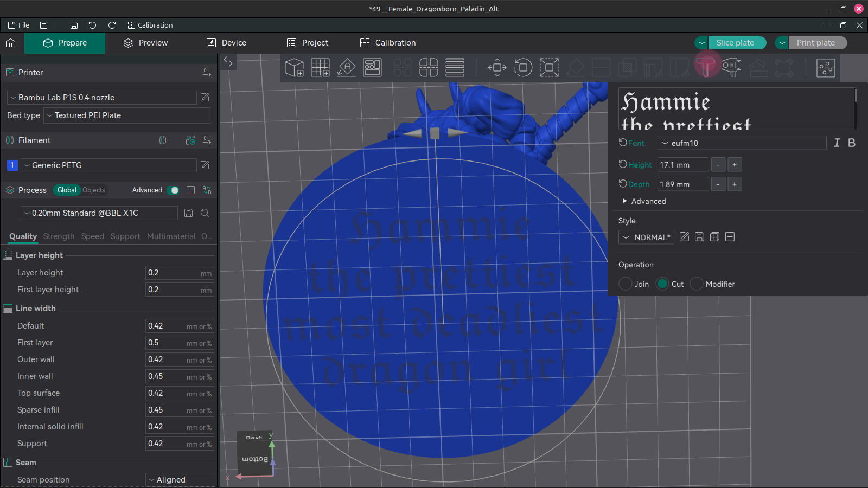Increase text Height with the plus stepper
The width and height of the screenshot is (868, 488).
click(734, 164)
